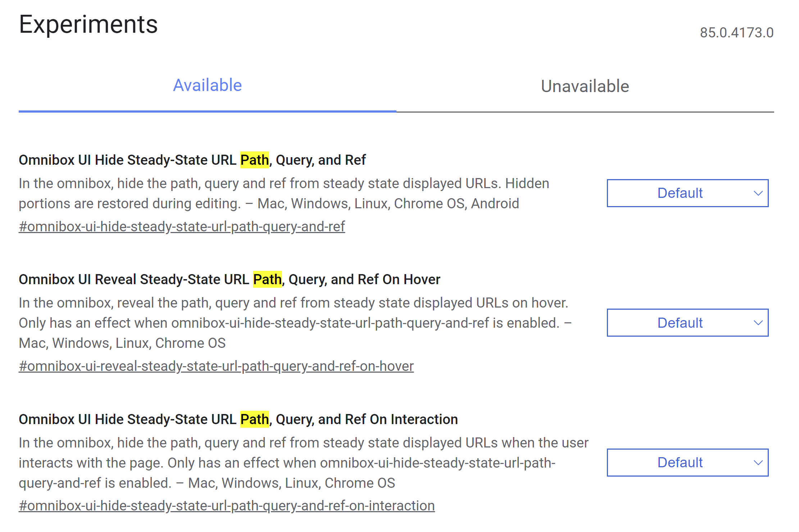Click the chevron on the third Default dropdown
799x532 pixels.
click(759, 463)
